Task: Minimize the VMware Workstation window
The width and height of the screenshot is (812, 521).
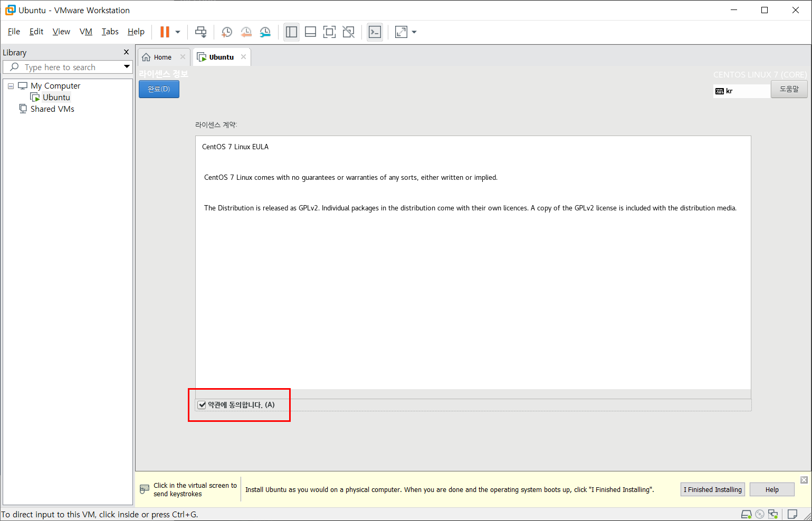Action: 733,10
